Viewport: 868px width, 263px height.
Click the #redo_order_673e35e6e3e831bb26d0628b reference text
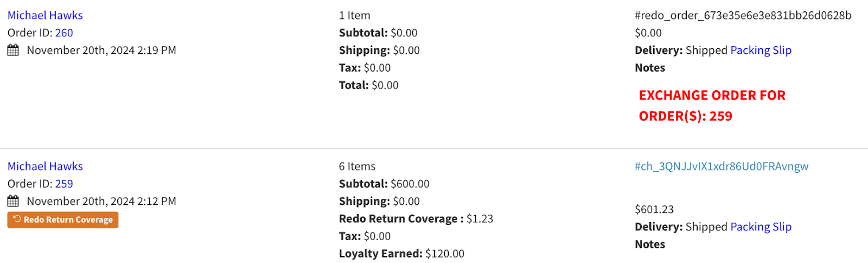[x=743, y=16]
